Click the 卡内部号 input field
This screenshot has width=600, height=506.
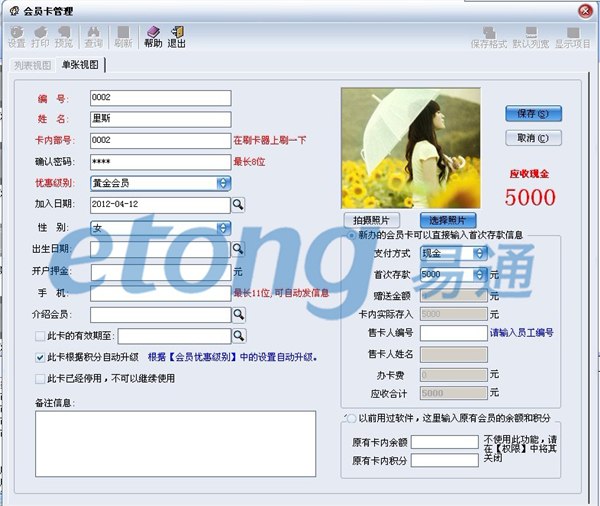click(x=161, y=141)
